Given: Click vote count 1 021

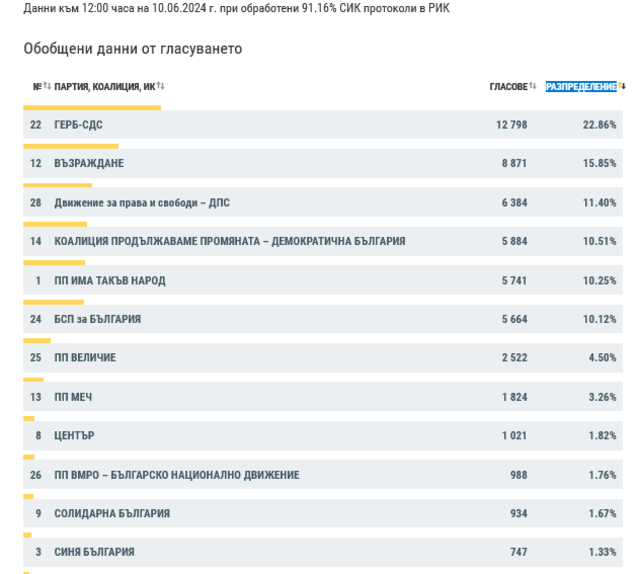Looking at the screenshot, I should point(514,436).
